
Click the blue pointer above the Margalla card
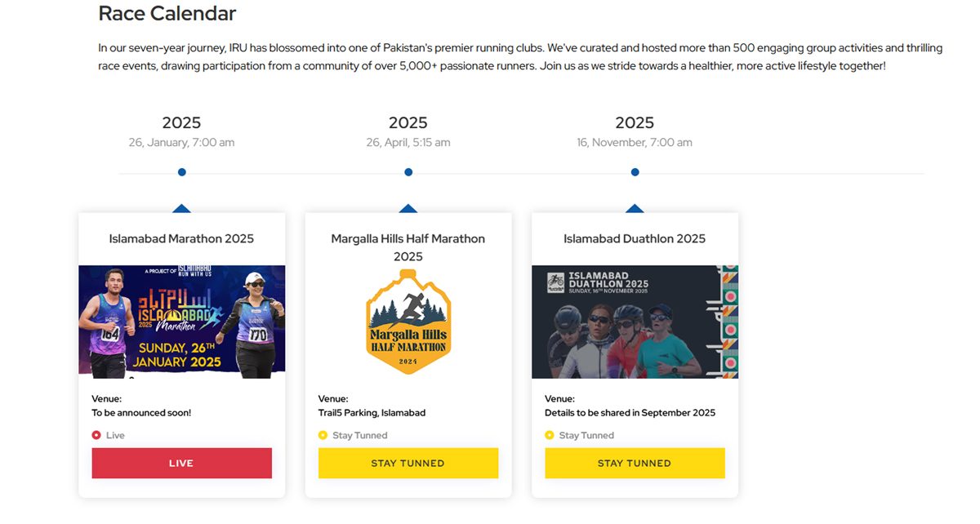click(408, 208)
